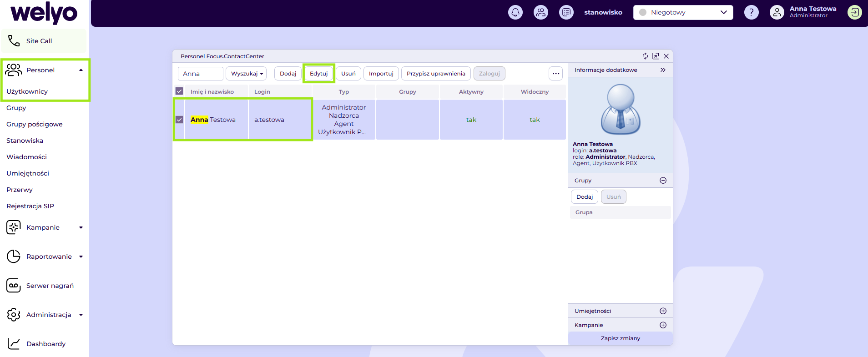Open the help question mark icon

(x=752, y=12)
